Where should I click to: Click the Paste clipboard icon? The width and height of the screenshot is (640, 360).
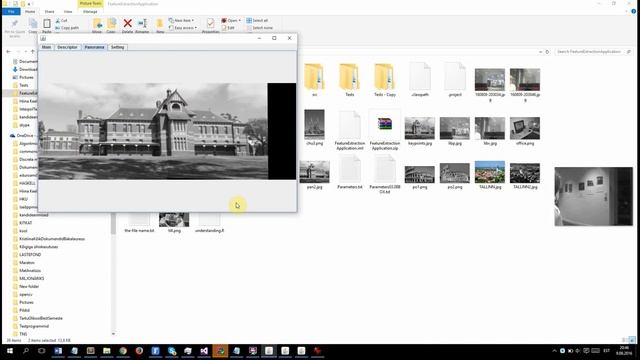(47, 24)
